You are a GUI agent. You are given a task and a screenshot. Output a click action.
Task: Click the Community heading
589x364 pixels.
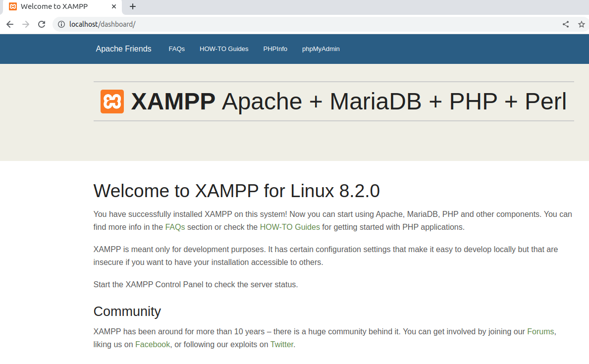[127, 312]
